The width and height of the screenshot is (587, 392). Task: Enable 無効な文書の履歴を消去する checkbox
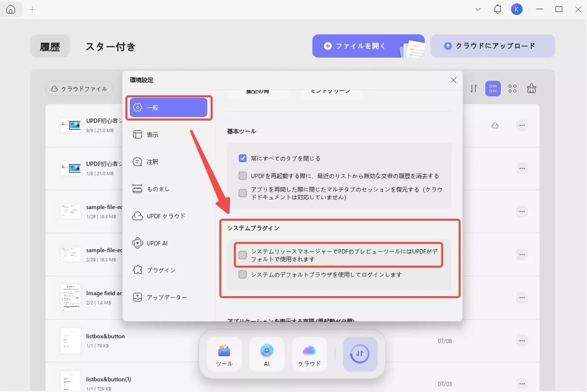(243, 176)
